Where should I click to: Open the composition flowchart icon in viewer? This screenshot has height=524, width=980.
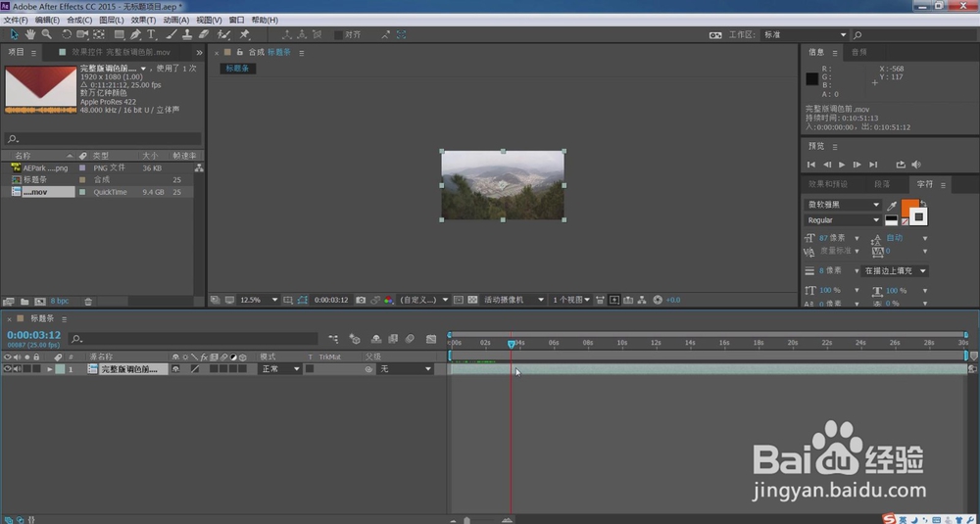coord(643,300)
